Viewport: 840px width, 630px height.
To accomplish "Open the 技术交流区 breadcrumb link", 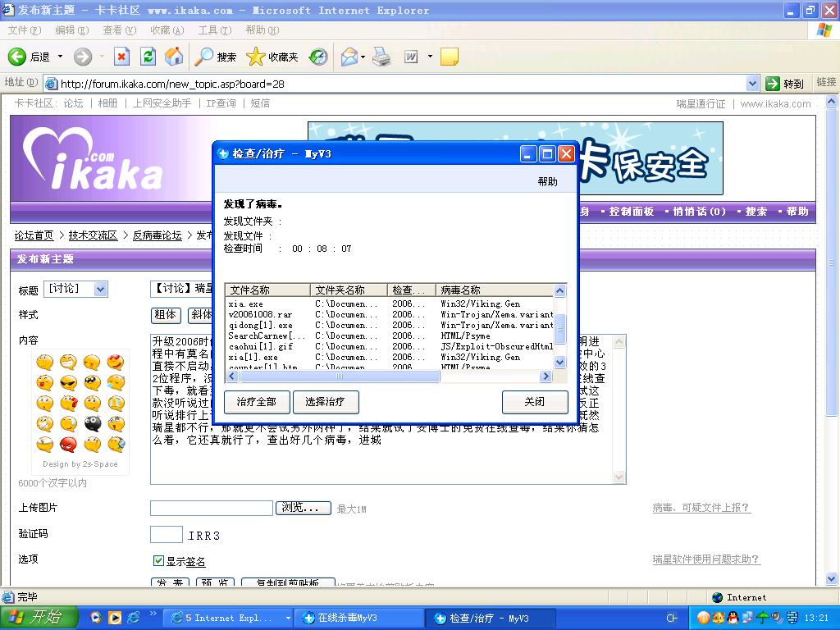I will [x=93, y=235].
